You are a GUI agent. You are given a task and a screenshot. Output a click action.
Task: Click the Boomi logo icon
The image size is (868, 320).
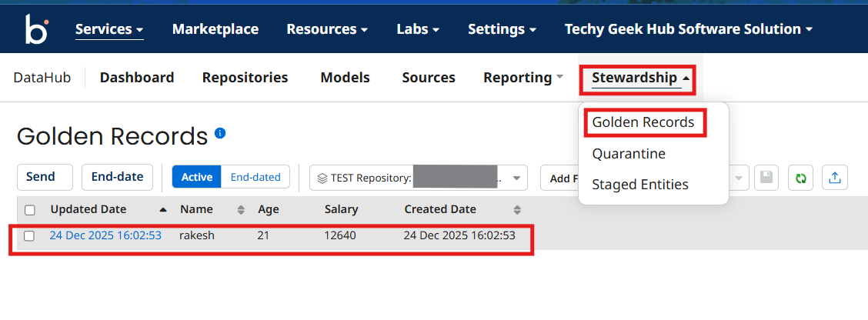click(x=36, y=30)
